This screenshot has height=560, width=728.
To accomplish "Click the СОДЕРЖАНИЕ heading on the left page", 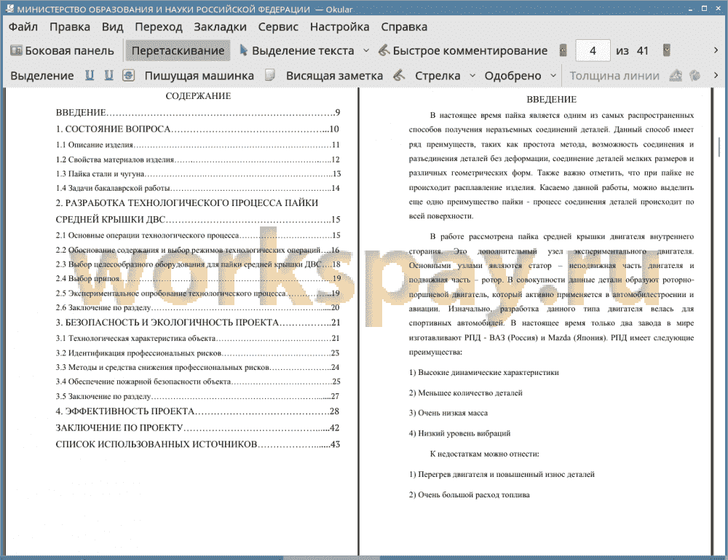I will click(x=198, y=96).
